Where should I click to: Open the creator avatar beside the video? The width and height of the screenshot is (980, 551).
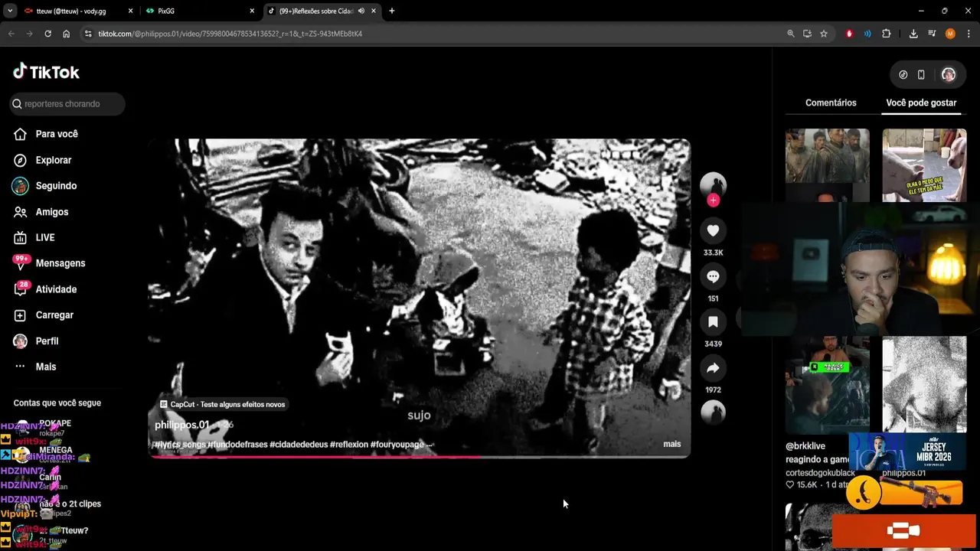coord(713,184)
